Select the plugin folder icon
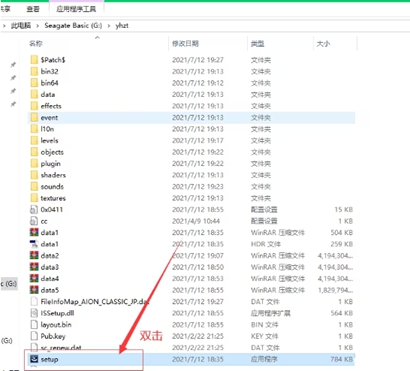Image resolution: width=410 pixels, height=371 pixels. pyautogui.click(x=34, y=163)
